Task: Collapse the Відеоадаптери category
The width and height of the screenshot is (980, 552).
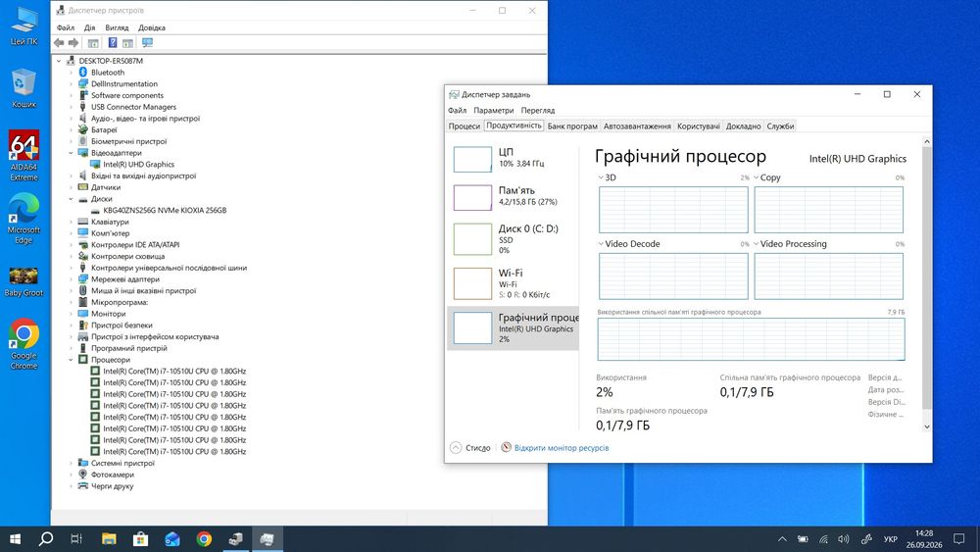Action: (x=72, y=153)
